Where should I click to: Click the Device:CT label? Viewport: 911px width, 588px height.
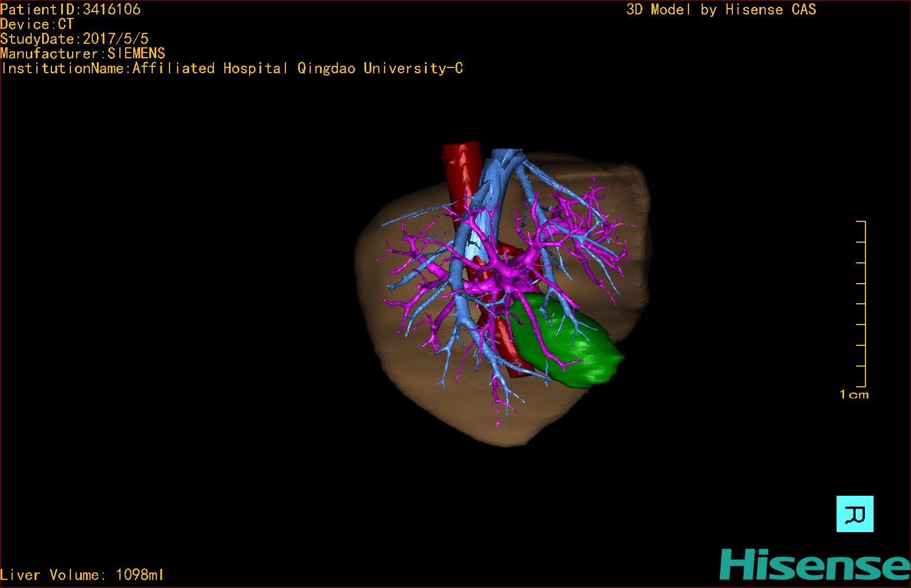37,24
